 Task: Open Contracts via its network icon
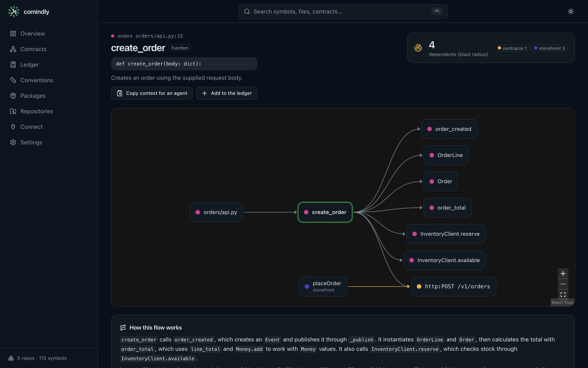tap(13, 49)
